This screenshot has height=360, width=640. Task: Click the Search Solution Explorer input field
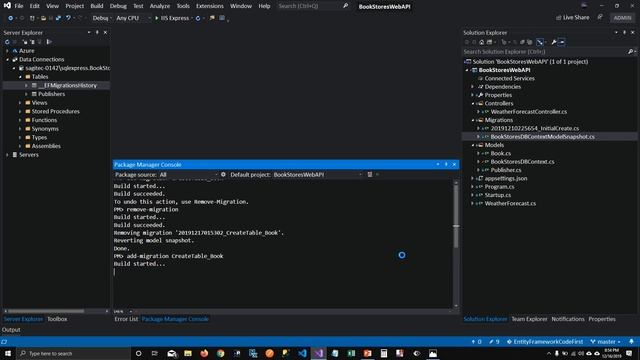(545, 52)
